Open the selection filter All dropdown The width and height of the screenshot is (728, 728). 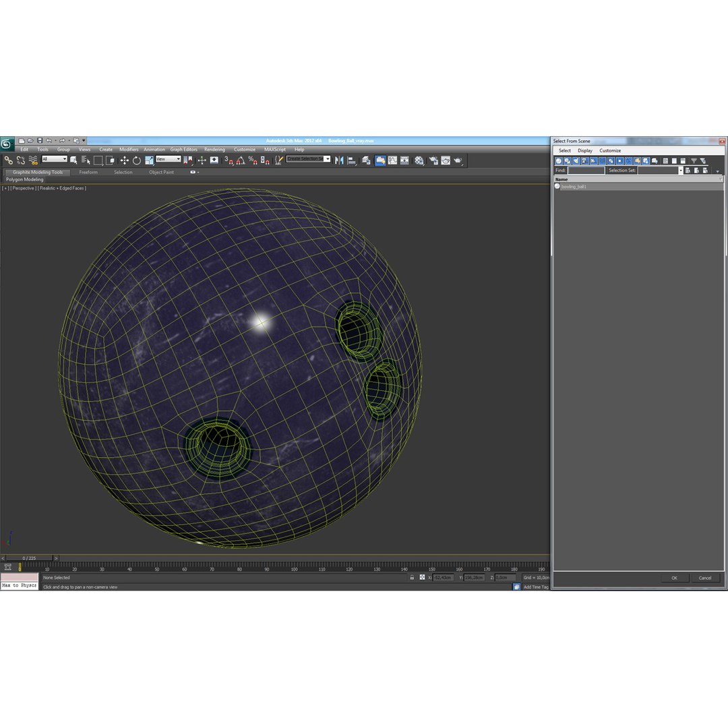click(x=55, y=159)
